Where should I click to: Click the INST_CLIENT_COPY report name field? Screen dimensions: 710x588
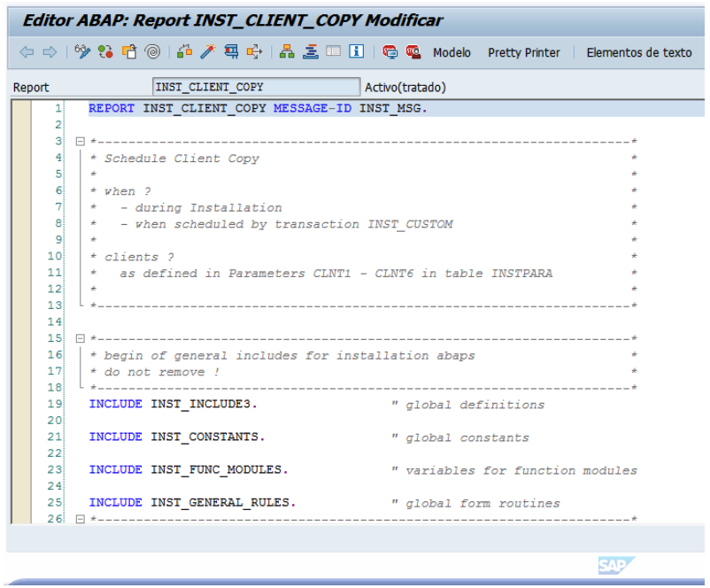pyautogui.click(x=256, y=87)
